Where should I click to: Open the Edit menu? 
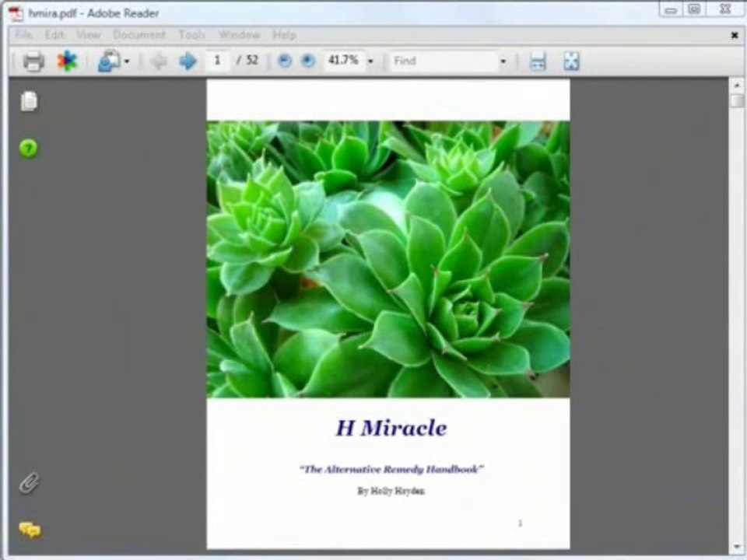point(54,35)
